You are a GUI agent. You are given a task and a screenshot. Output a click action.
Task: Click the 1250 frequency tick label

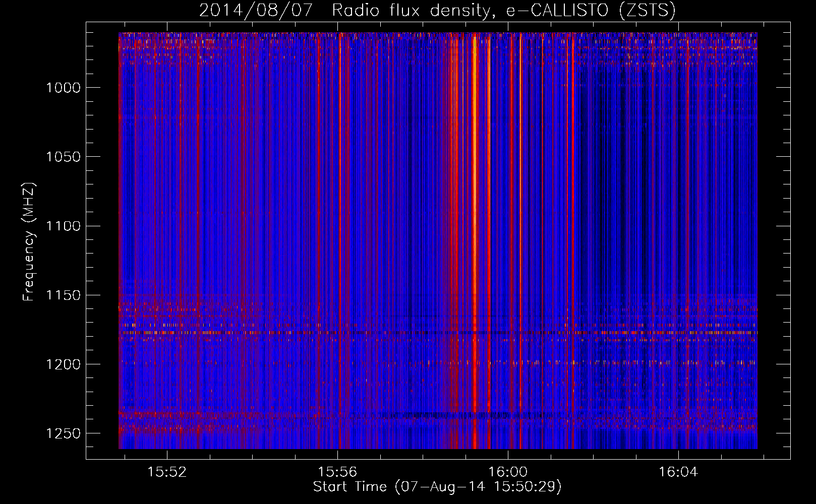(63, 433)
